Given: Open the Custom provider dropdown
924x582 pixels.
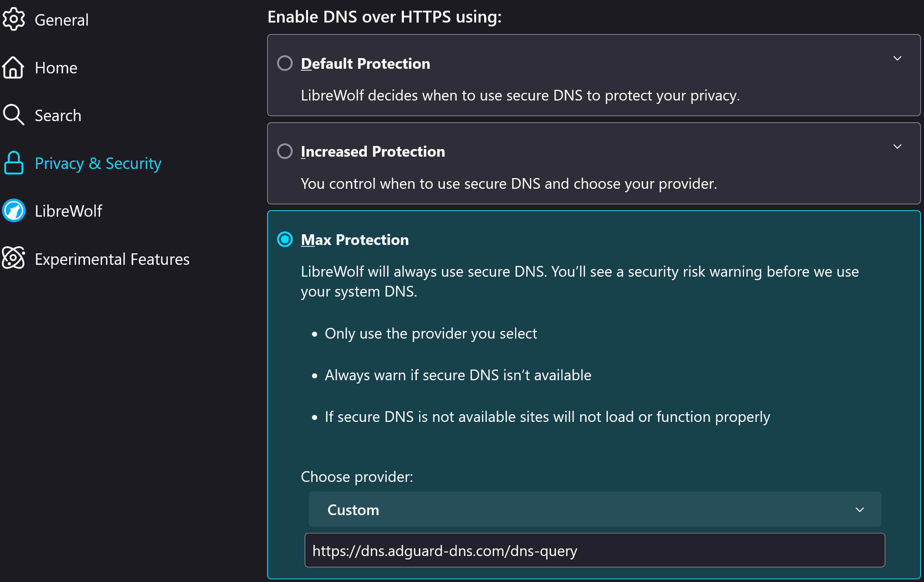Looking at the screenshot, I should [x=594, y=509].
